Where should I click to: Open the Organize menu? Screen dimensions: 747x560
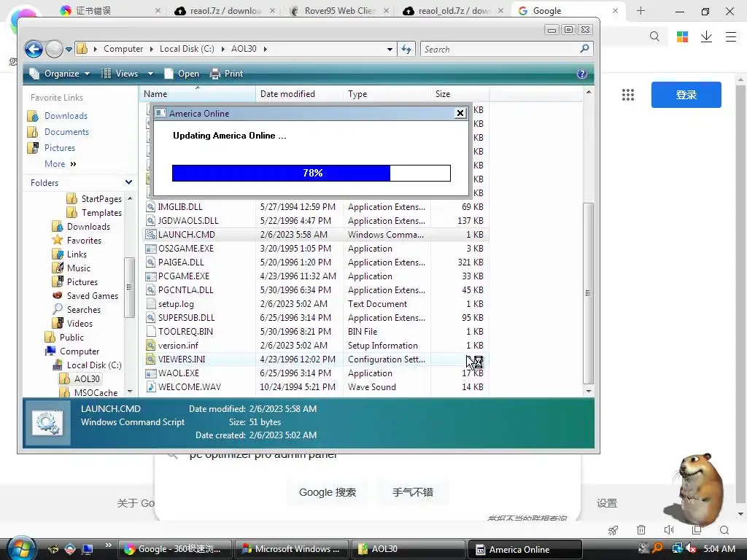(59, 74)
